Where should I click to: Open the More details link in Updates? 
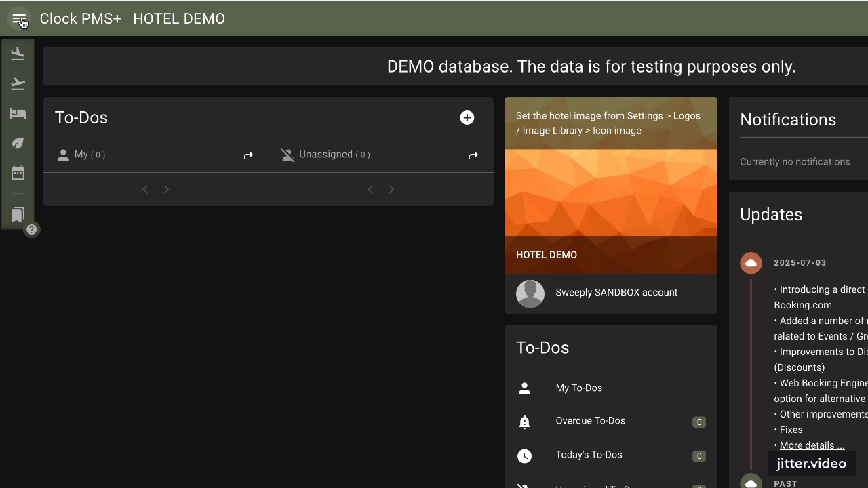tap(812, 445)
